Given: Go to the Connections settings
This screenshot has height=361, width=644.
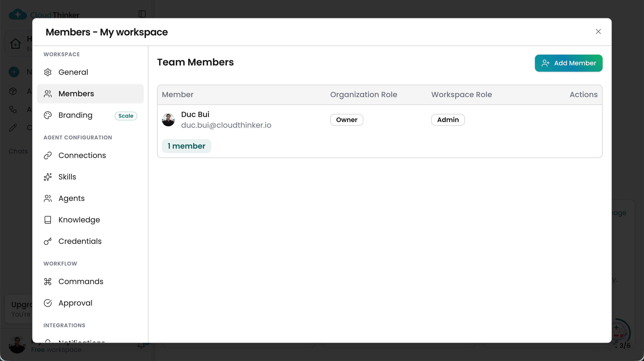Looking at the screenshot, I should pos(90,155).
